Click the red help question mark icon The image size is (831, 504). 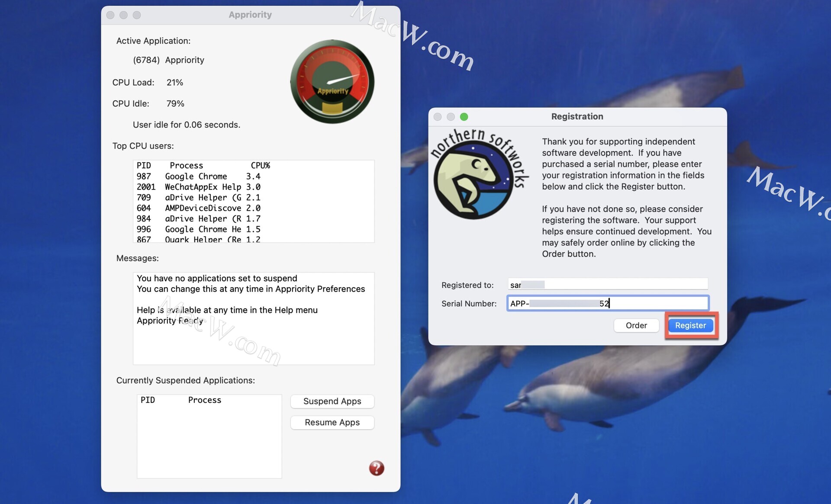tap(377, 468)
